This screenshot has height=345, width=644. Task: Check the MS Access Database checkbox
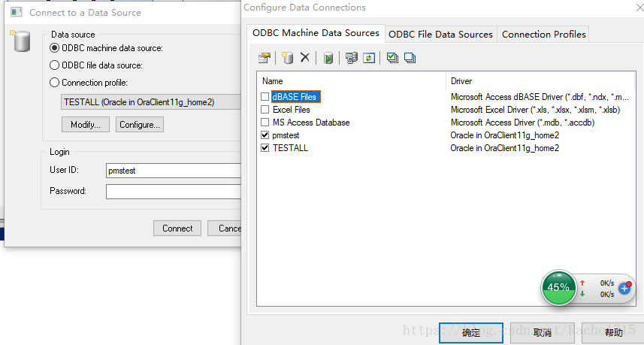265,123
